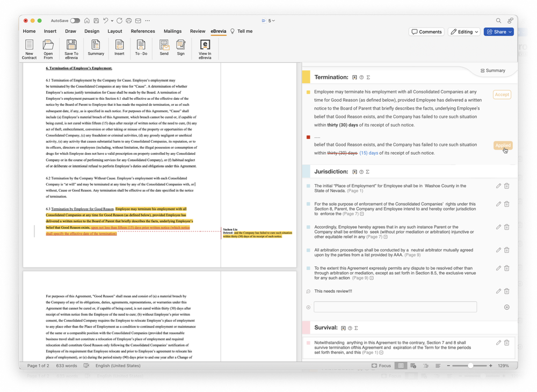Click the Save To eBrevia icon
Viewport: 537px width, 392px height.
pyautogui.click(x=71, y=49)
